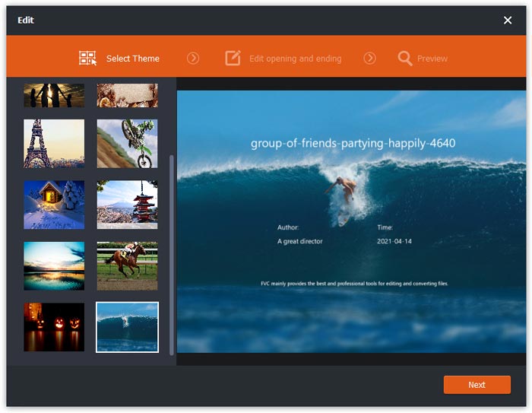532x413 pixels.
Task: Click the 'A great director' author text
Action: [299, 241]
